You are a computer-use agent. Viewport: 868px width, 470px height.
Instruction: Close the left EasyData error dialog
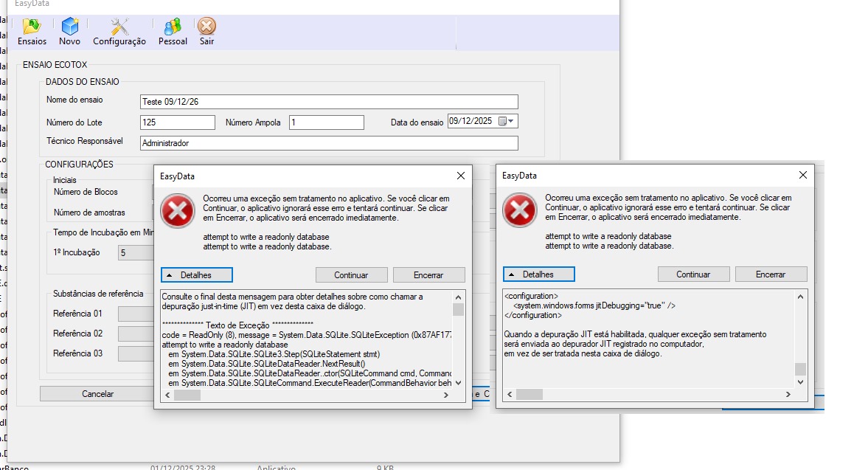(x=461, y=176)
